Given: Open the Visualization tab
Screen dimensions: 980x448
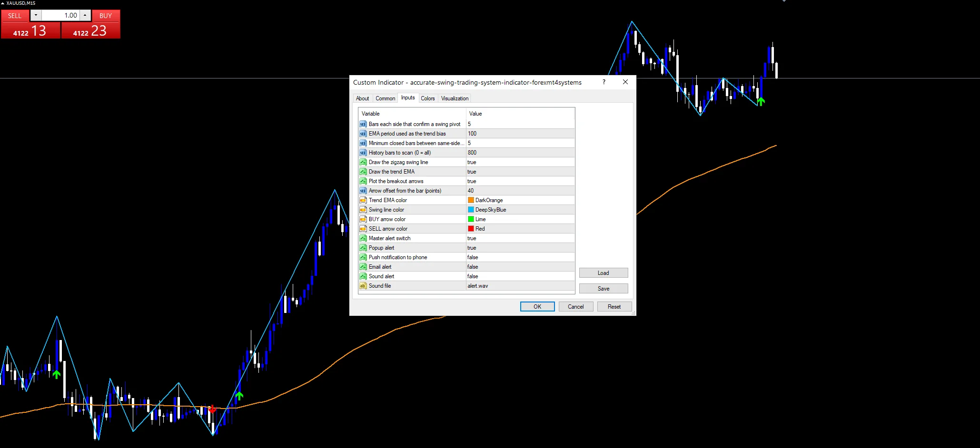Looking at the screenshot, I should pos(455,98).
